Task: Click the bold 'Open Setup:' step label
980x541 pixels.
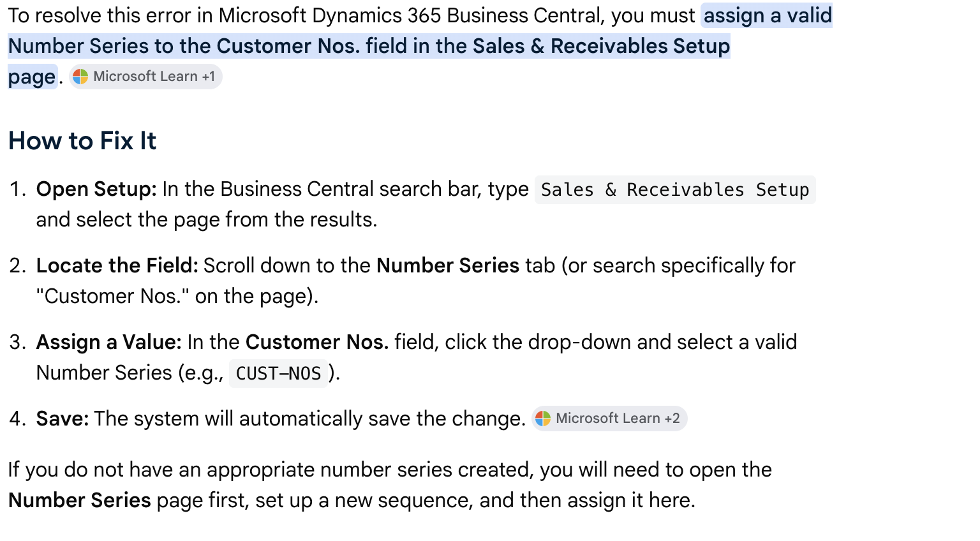Action: [96, 189]
